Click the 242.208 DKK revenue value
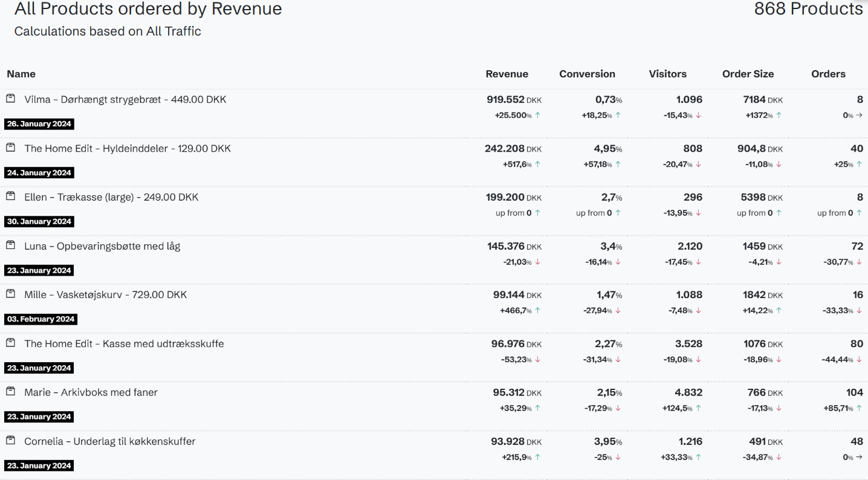The height and width of the screenshot is (480, 868). (x=513, y=148)
